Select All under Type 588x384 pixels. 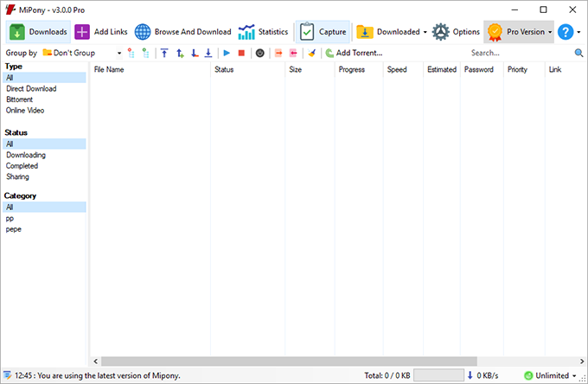pos(44,78)
